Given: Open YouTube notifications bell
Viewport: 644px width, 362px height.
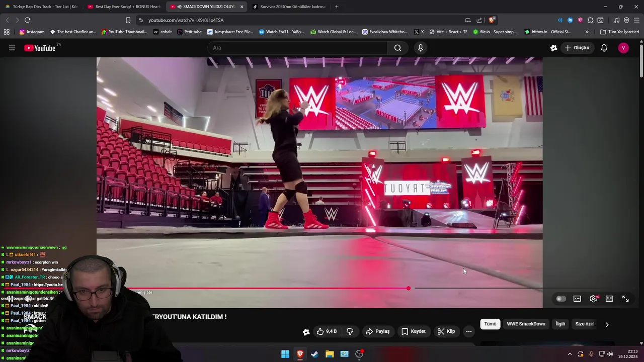Looking at the screenshot, I should click(x=604, y=48).
